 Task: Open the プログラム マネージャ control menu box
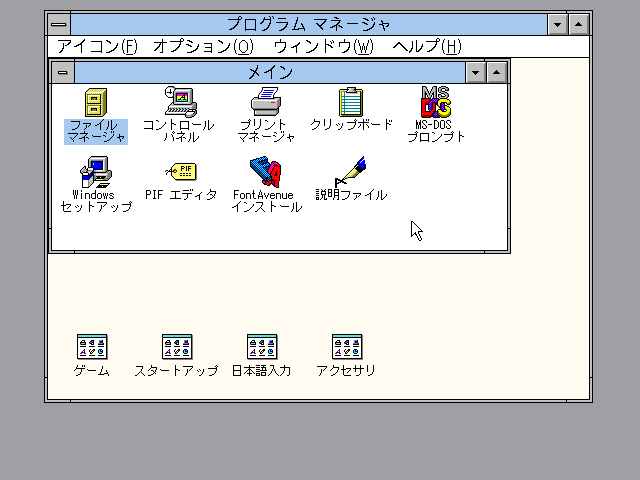[59, 24]
